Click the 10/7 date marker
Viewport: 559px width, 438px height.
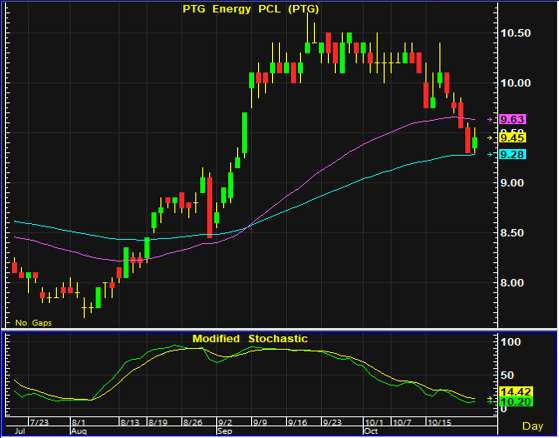[x=402, y=423]
